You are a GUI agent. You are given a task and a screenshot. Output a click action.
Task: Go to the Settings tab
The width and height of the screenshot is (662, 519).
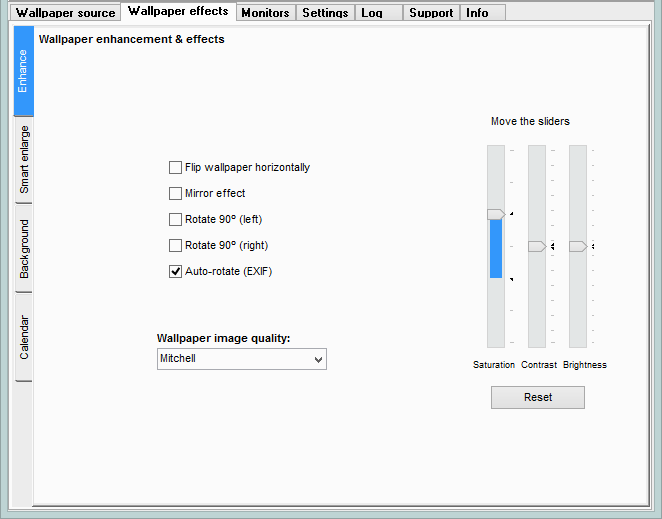click(325, 13)
